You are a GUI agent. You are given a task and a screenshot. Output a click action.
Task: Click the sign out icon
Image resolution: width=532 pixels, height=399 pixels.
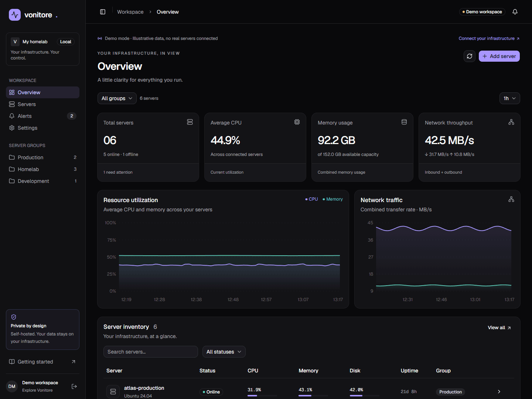click(74, 386)
